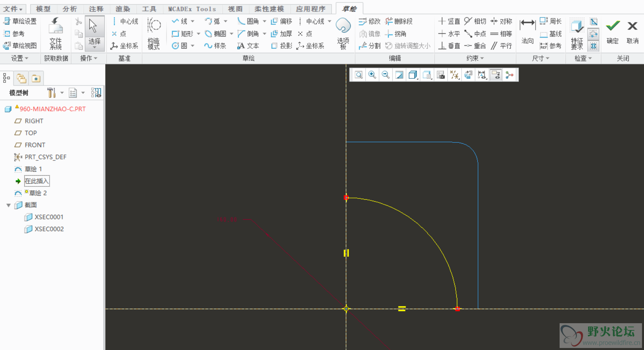Toggle vertex display icon in graphics toolbar

point(509,75)
